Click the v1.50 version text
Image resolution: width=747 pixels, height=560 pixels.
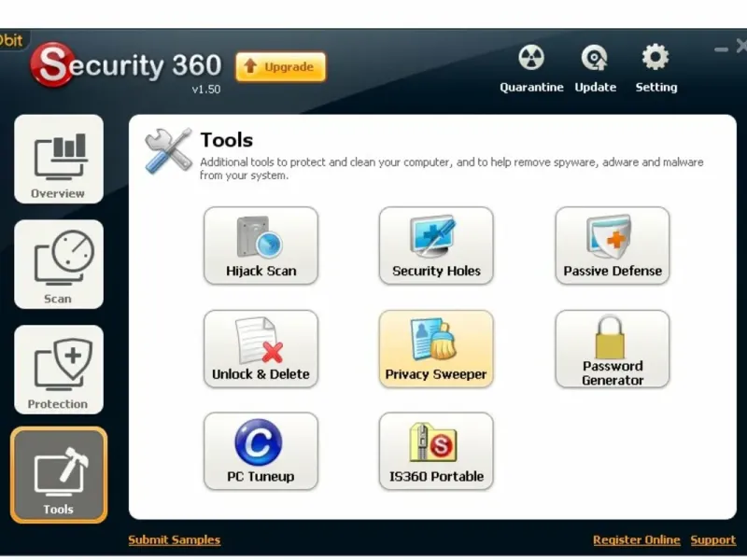[205, 90]
